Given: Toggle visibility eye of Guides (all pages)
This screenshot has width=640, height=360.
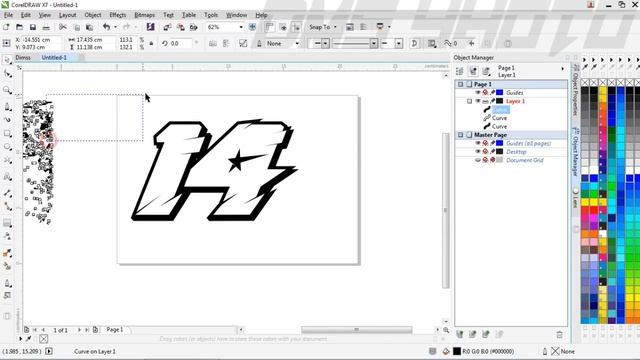Looking at the screenshot, I should tap(478, 143).
